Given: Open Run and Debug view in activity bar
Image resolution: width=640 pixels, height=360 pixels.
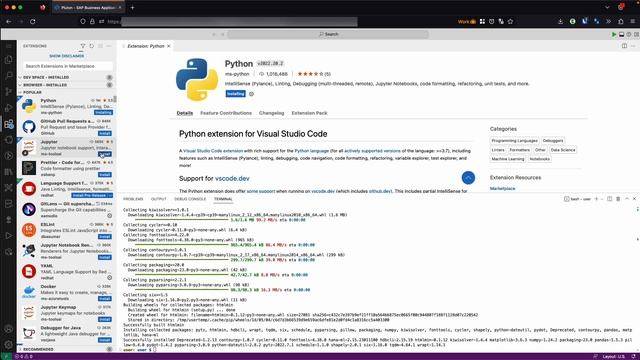Looking at the screenshot, I should point(9,108).
